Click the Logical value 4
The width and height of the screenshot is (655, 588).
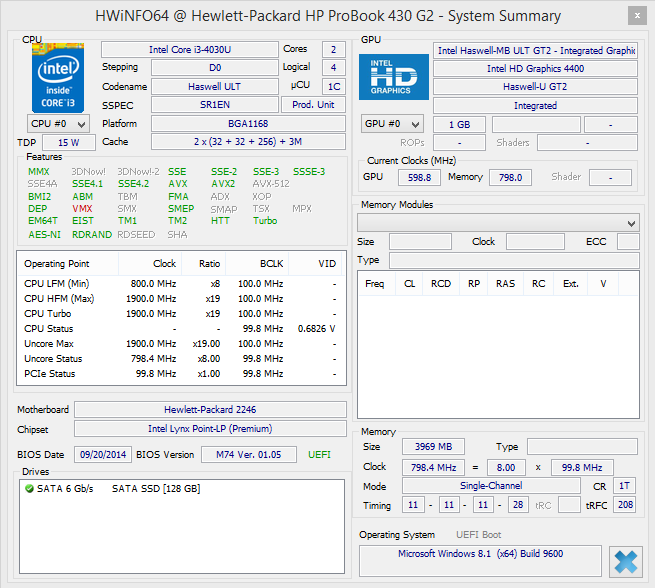coord(334,67)
